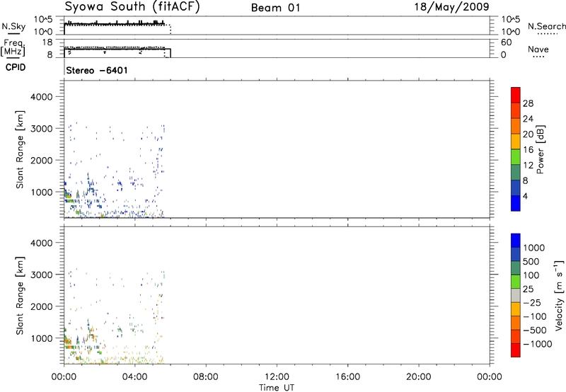Viewport: 566px width, 392px height.
Task: Click the 'Power [dB]' colorbar label
Action: [x=541, y=149]
